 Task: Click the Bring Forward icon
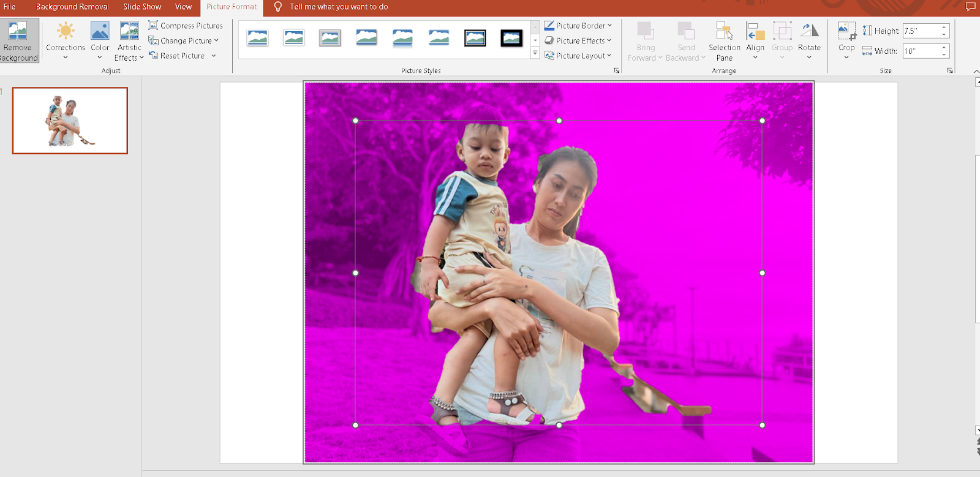[645, 31]
